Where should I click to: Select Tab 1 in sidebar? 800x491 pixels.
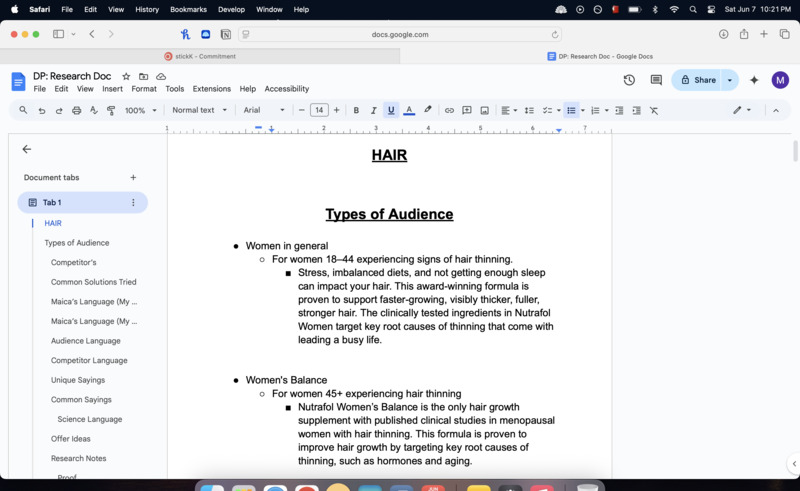pyautogui.click(x=82, y=203)
